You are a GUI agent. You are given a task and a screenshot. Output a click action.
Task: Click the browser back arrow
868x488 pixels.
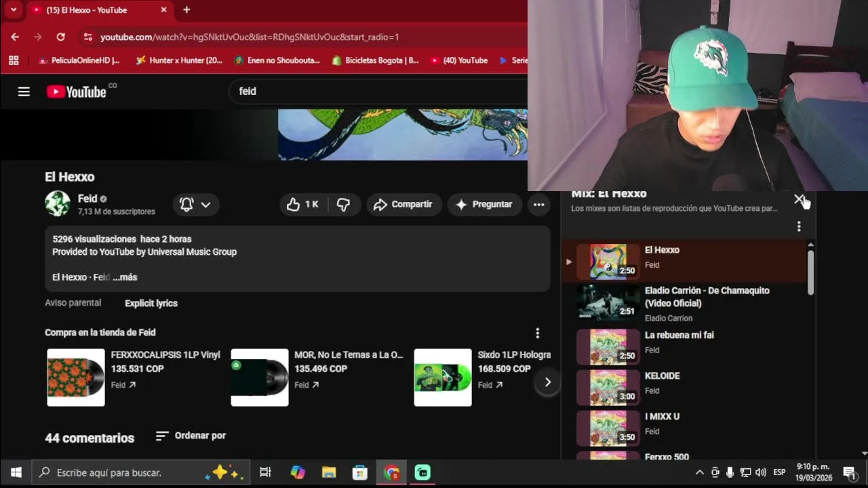15,37
